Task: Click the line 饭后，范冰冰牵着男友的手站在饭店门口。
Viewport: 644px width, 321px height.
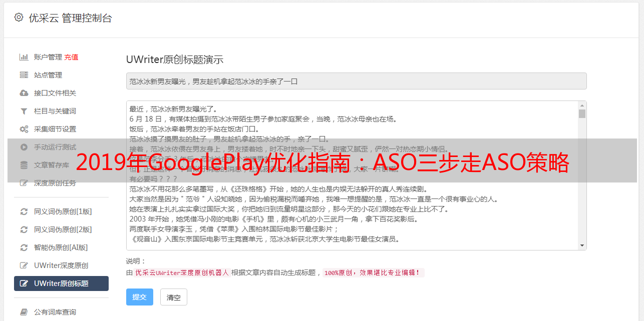Action: coord(194,129)
